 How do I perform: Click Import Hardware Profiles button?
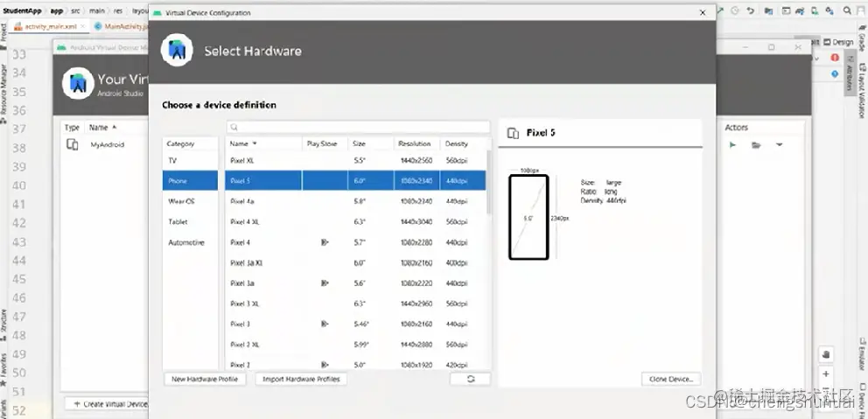pos(301,379)
